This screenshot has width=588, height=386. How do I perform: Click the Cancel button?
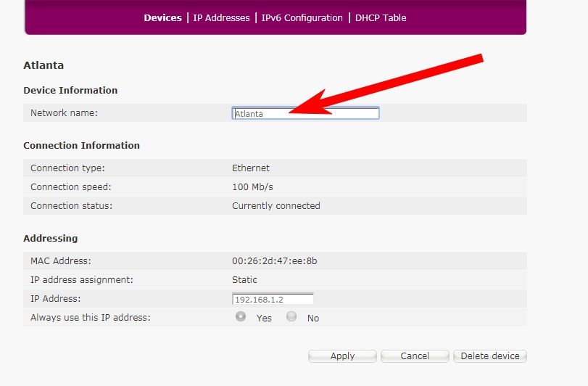coord(415,356)
